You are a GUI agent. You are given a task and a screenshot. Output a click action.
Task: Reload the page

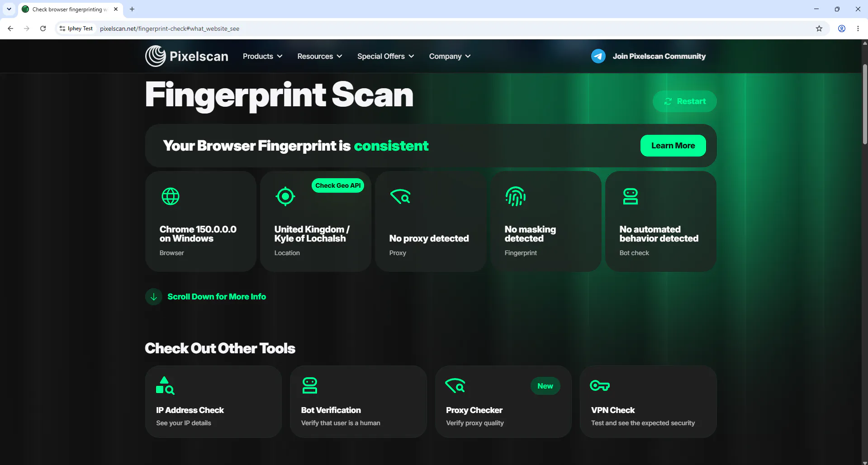point(43,28)
